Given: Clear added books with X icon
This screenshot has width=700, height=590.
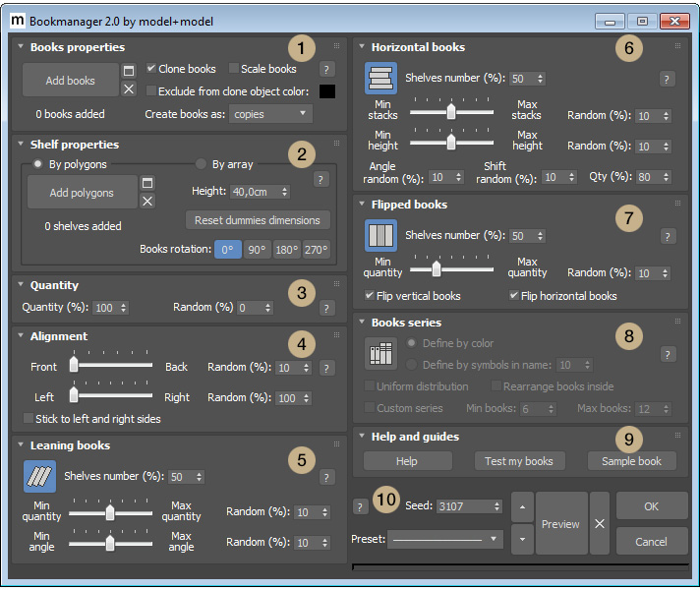Looking at the screenshot, I should (x=129, y=88).
